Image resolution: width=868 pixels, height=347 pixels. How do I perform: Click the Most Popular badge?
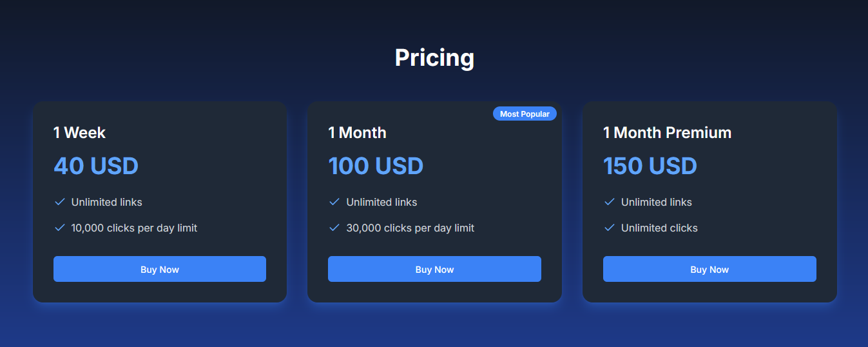click(525, 114)
